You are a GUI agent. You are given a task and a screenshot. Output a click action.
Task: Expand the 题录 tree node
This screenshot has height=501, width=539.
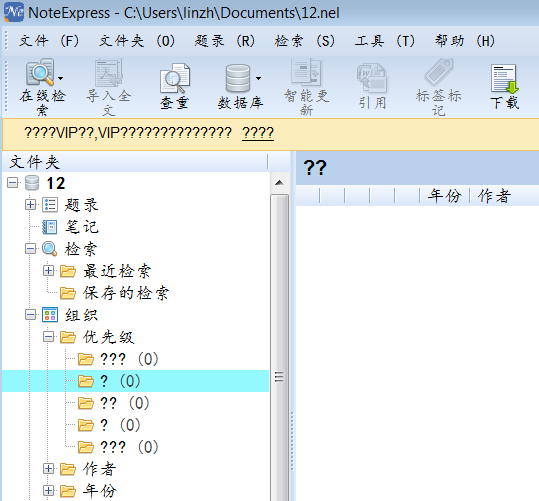[31, 205]
